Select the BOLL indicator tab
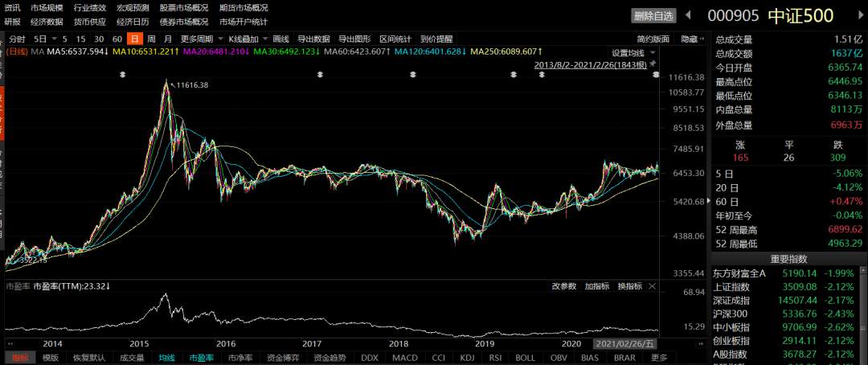Image resolution: width=868 pixels, height=365 pixels. click(x=526, y=358)
